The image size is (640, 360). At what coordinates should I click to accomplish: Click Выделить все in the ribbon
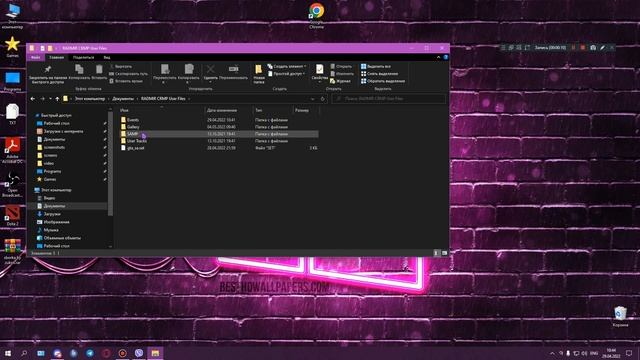[376, 66]
